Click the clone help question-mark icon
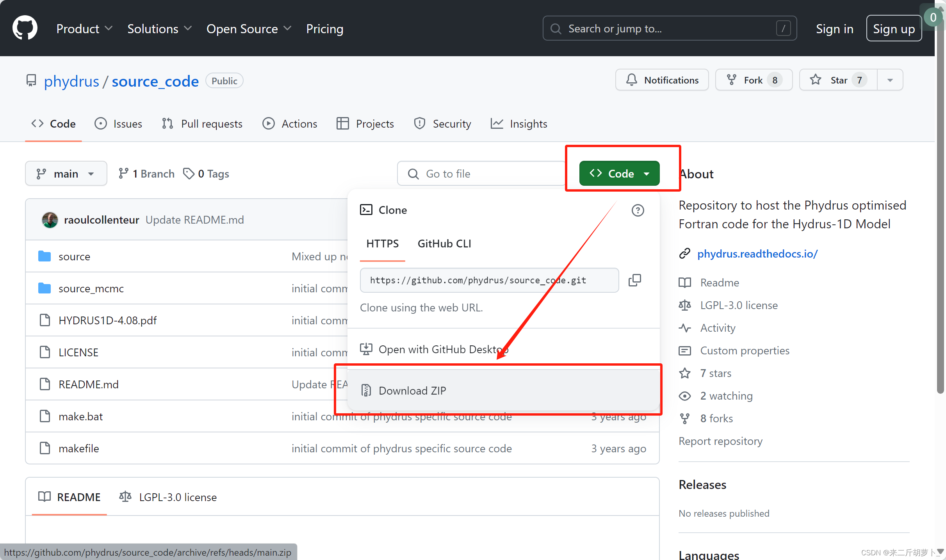Image resolution: width=946 pixels, height=560 pixels. [638, 210]
